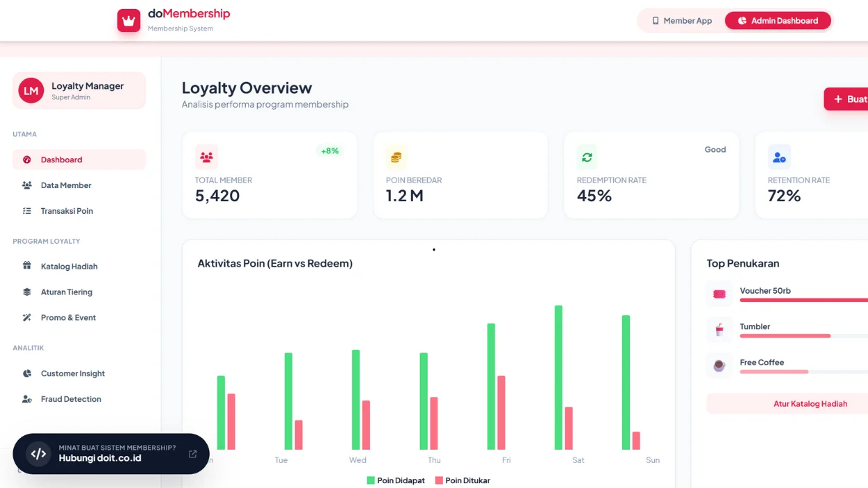Click the Redemption Rate refresh icon
The width and height of the screenshot is (868, 488).
(587, 158)
